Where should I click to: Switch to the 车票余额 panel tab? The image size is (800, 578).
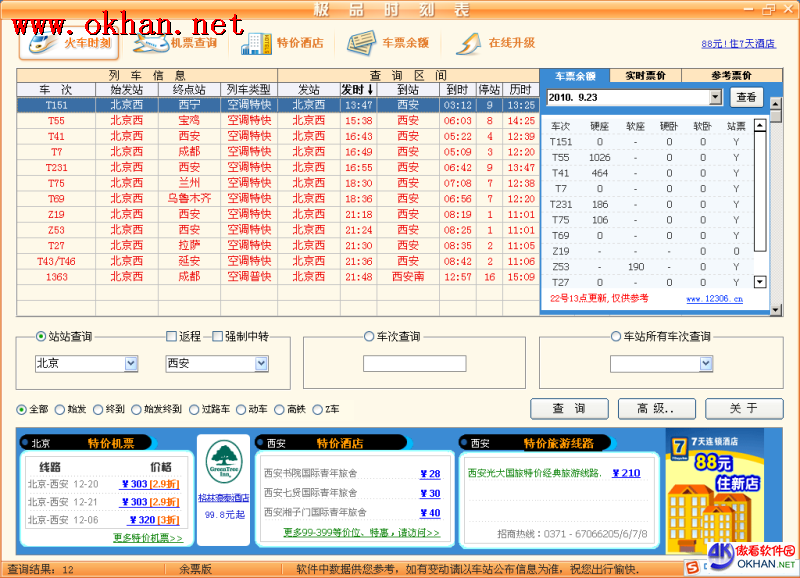(575, 76)
